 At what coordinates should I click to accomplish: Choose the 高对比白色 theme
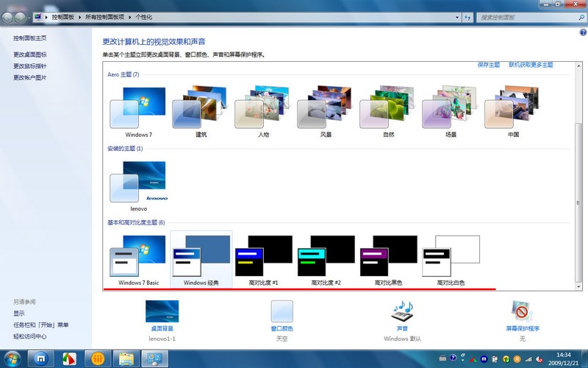[x=451, y=260]
